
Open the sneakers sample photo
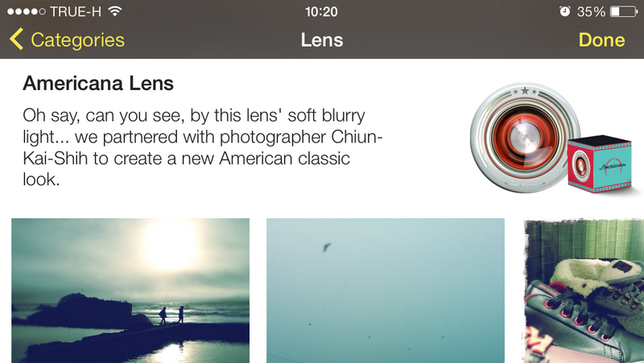click(x=584, y=291)
